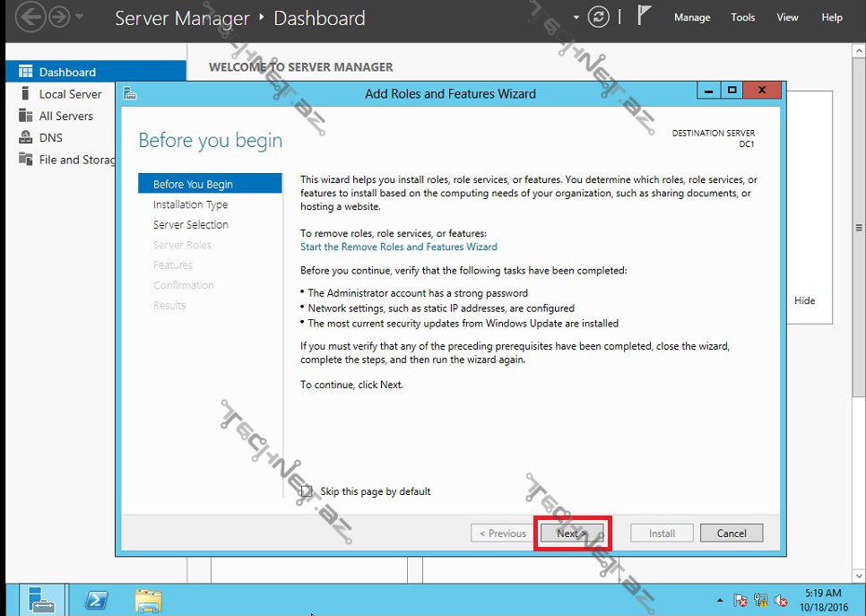Launch PowerShell from the taskbar
This screenshot has height=616, width=866.
click(96, 600)
